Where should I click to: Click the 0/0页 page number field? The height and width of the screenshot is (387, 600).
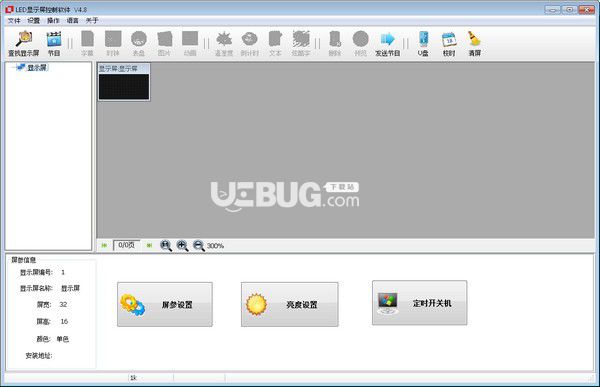(127, 245)
